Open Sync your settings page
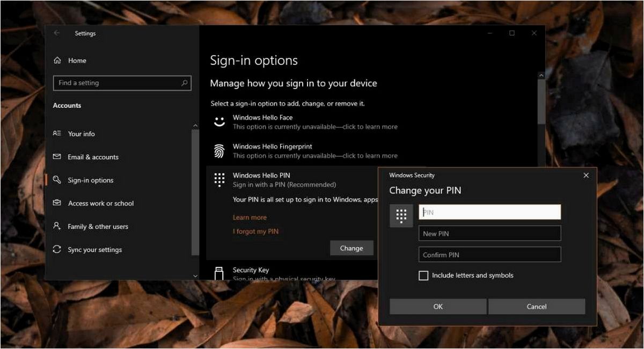Screen dimensions: 644x349 94,250
